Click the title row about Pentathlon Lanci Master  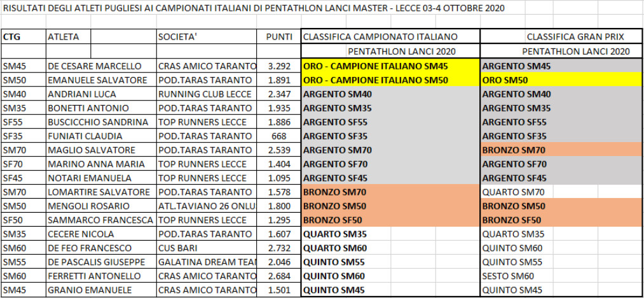254,8
